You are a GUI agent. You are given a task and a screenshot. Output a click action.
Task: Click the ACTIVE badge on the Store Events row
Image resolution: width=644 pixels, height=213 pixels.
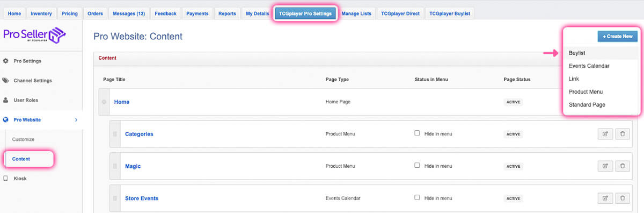[x=514, y=198]
